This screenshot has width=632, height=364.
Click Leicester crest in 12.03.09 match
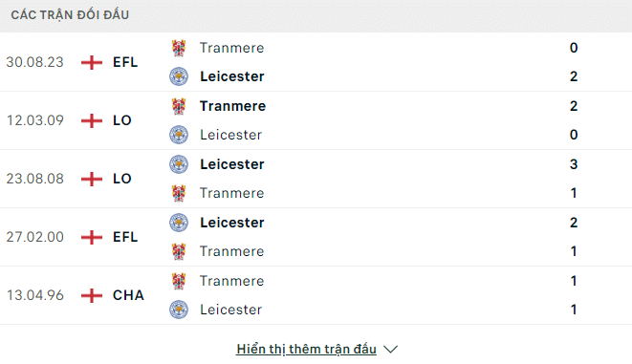coord(179,135)
